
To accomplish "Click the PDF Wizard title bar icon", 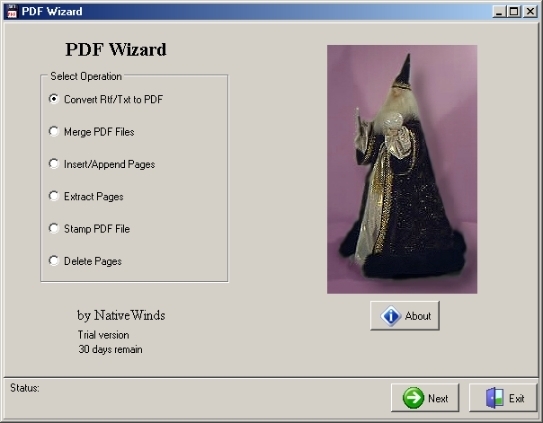I will tap(12, 11).
